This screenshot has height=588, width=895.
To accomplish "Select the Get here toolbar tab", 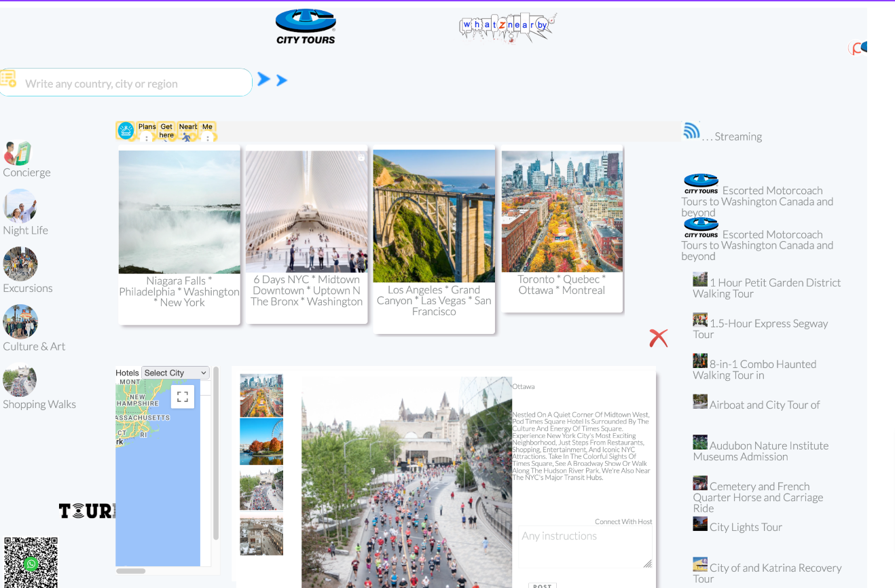I will [166, 131].
